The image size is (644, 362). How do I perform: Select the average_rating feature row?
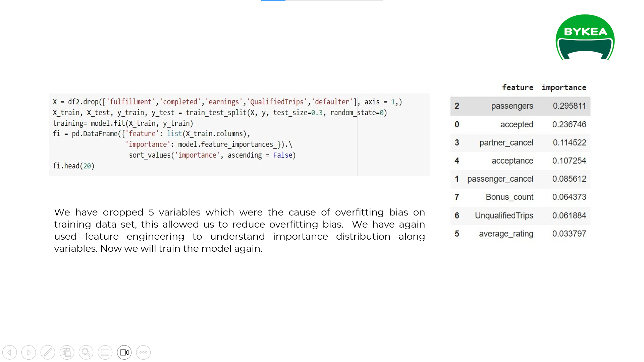point(520,234)
